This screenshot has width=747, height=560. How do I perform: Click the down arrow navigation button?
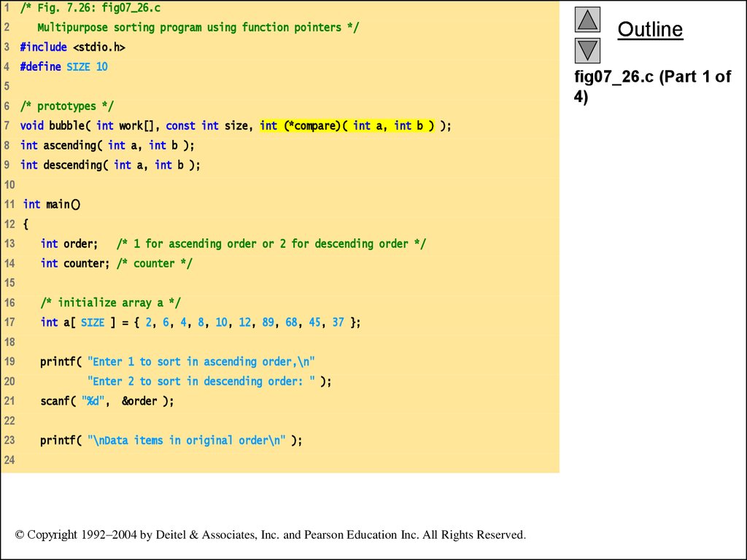point(587,49)
